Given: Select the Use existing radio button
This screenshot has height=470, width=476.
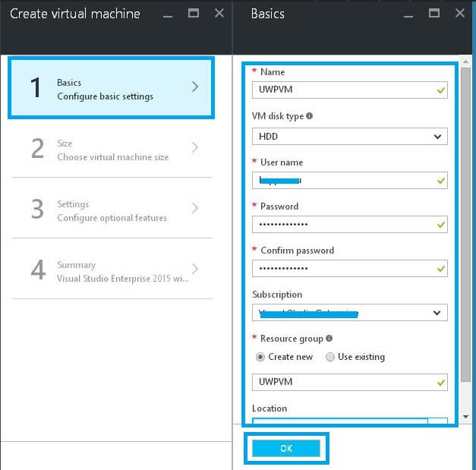Looking at the screenshot, I should 329,357.
